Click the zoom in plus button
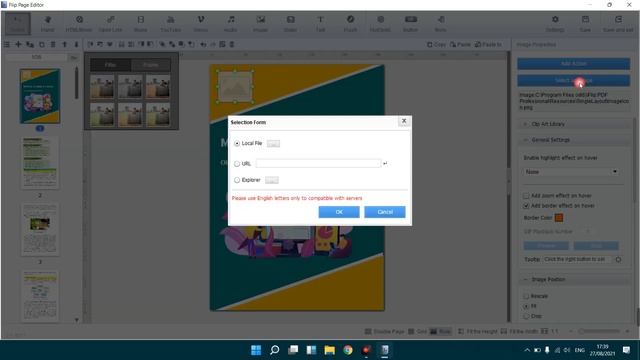640x360 pixels. (627, 331)
